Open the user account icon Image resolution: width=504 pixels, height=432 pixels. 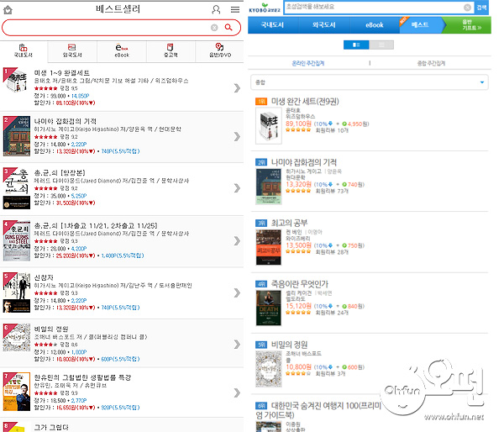pyautogui.click(x=216, y=9)
